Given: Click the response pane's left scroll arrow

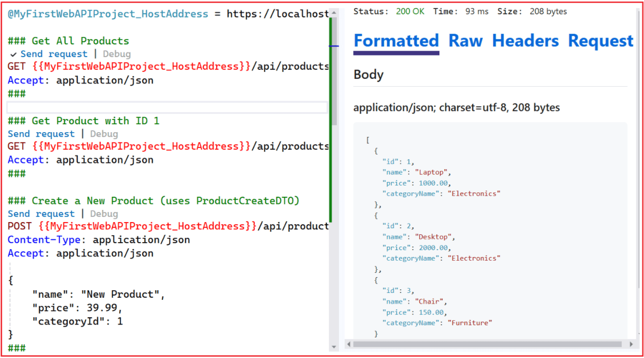Looking at the screenshot, I should (348, 344).
